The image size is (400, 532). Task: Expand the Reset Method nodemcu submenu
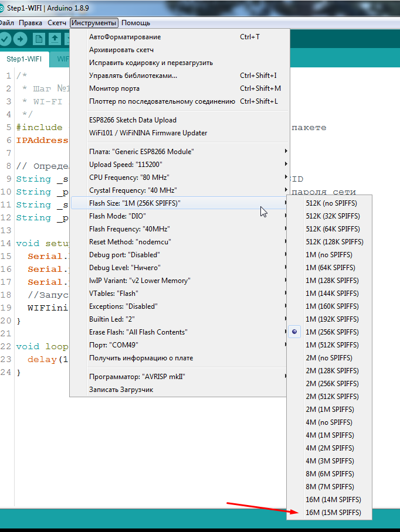tap(180, 242)
